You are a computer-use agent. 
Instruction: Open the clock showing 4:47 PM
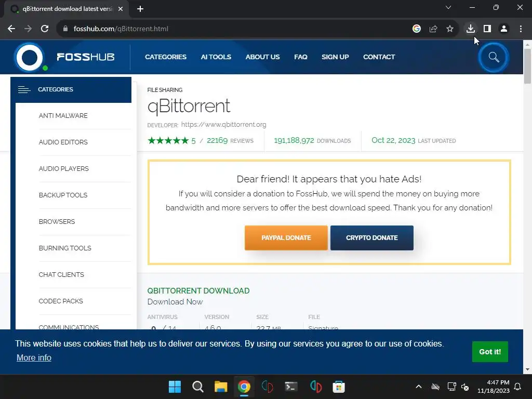(494, 387)
